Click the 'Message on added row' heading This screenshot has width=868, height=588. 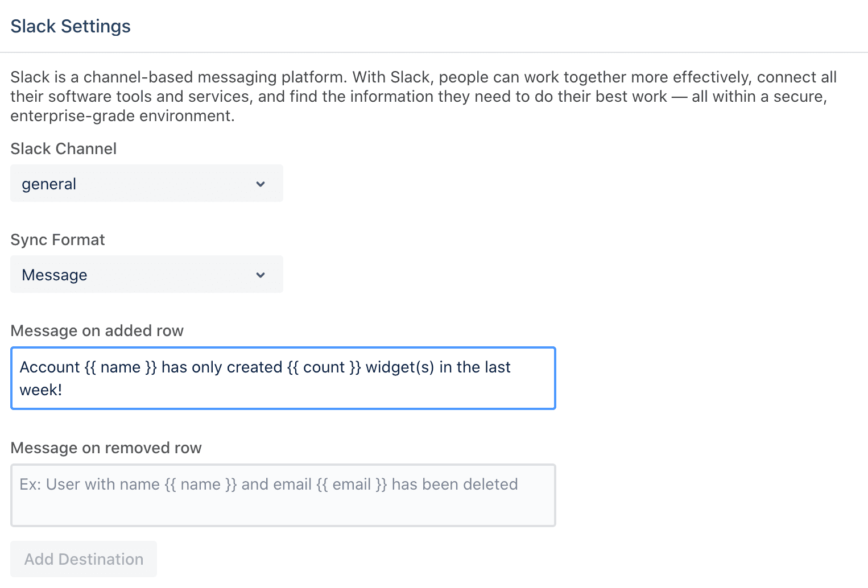point(97,330)
